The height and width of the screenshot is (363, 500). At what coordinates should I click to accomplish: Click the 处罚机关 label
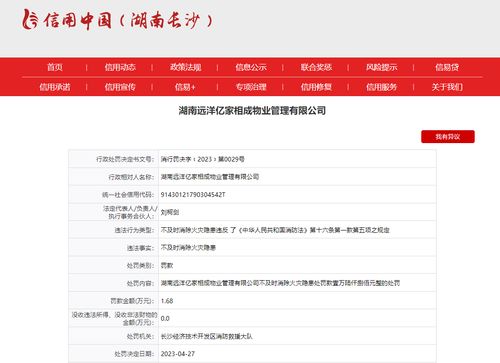(141, 336)
